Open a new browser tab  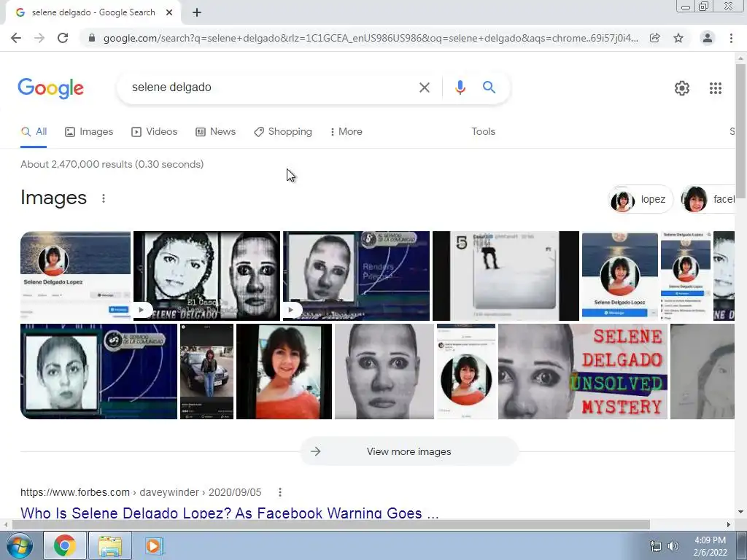[197, 12]
